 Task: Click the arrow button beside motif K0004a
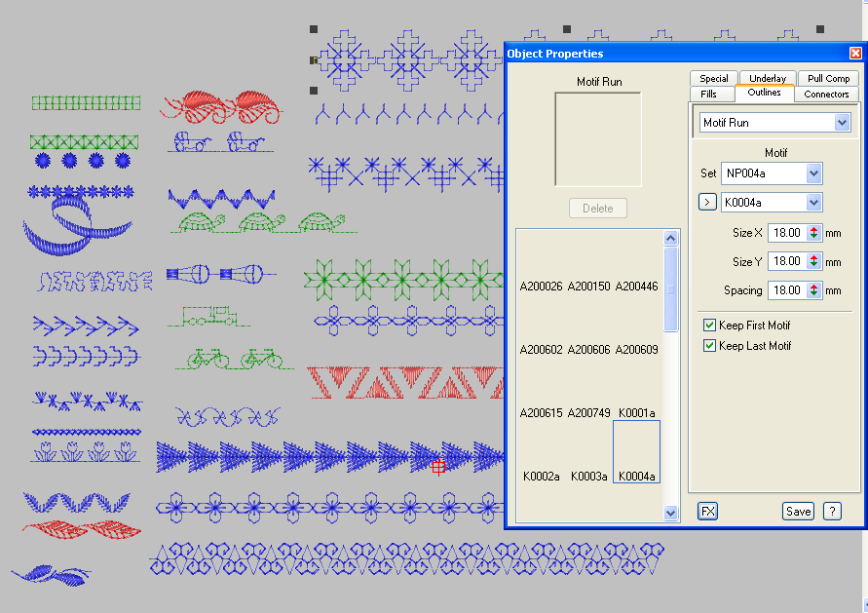[x=708, y=203]
